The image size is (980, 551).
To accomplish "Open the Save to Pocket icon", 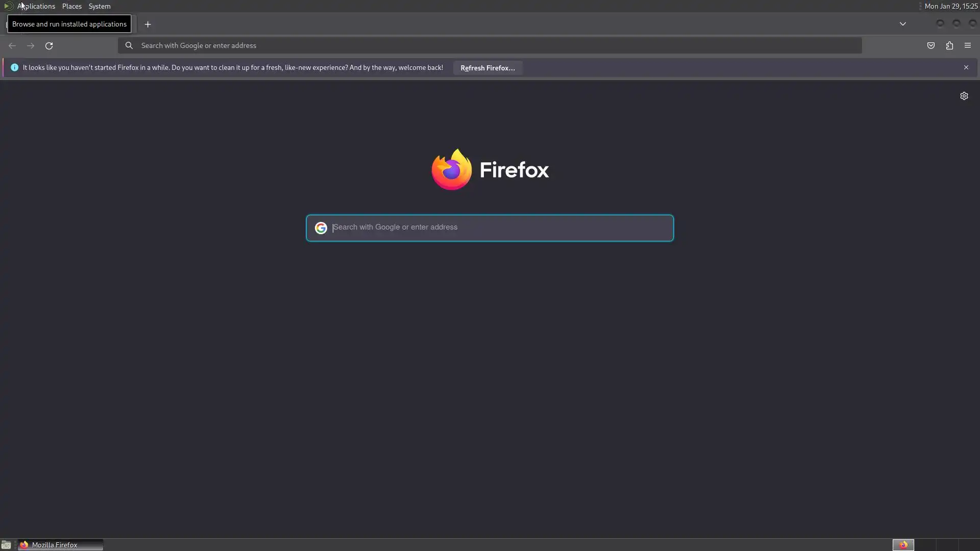I will point(930,46).
